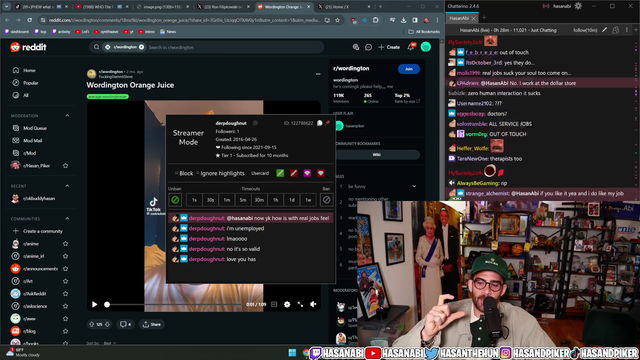Toggle the Block checkbox in usercard
Screen dimensions: 640x360
click(177, 173)
